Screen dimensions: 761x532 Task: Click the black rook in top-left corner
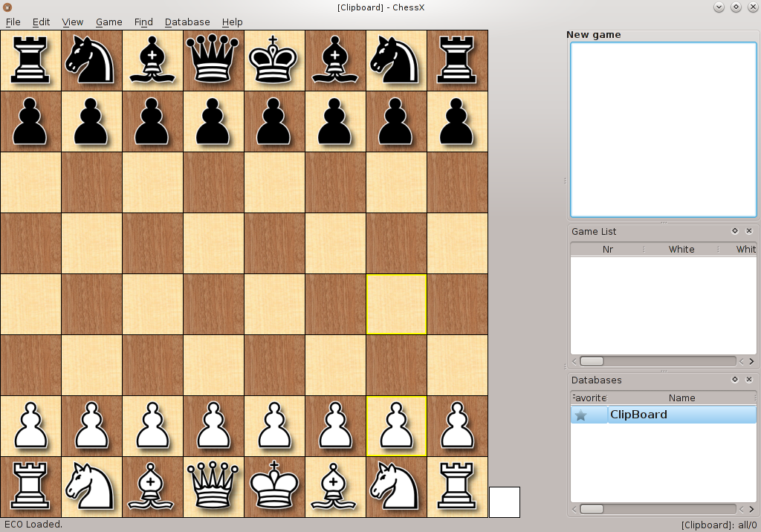tap(30, 60)
